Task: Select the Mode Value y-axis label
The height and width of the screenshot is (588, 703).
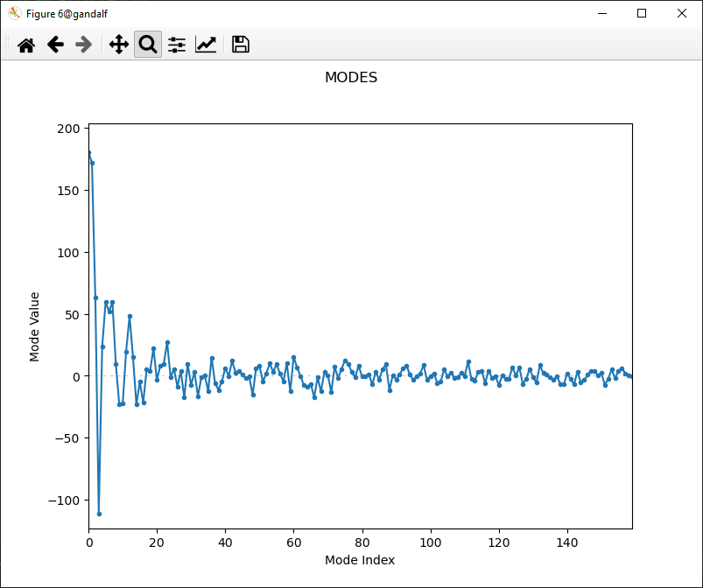Action: pyautogui.click(x=35, y=326)
